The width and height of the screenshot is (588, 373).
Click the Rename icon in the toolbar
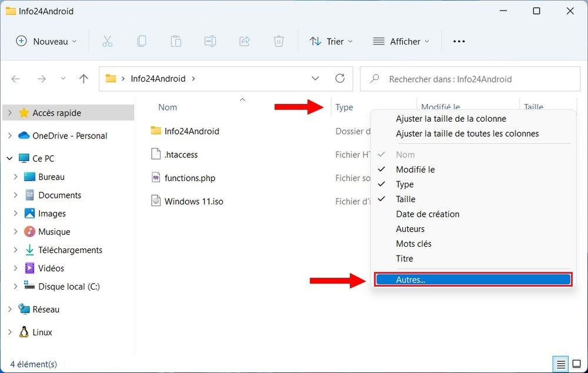210,41
